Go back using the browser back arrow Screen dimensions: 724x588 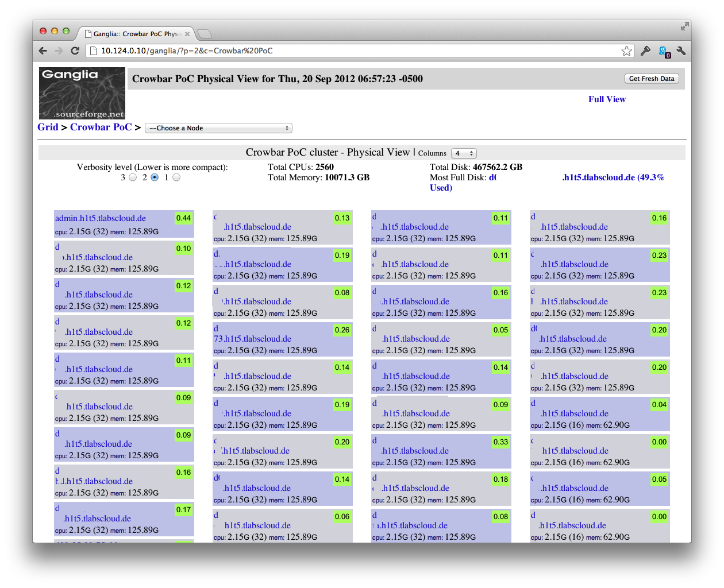click(43, 51)
